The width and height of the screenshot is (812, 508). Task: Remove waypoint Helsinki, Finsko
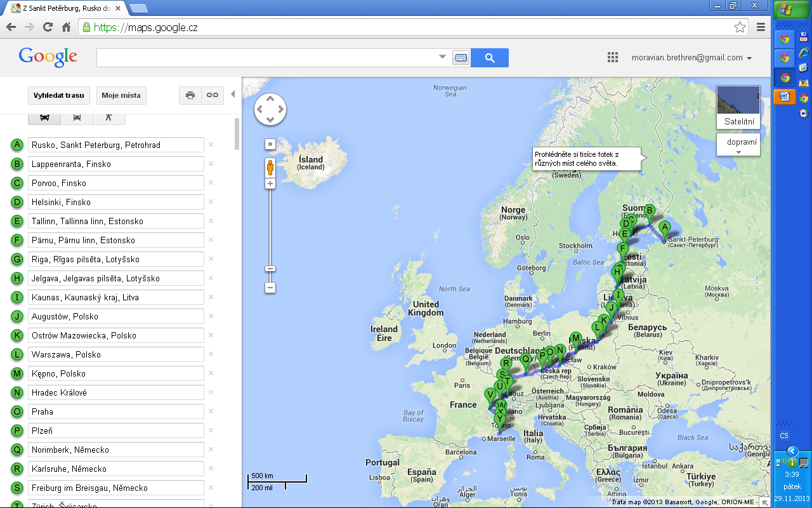tap(211, 202)
